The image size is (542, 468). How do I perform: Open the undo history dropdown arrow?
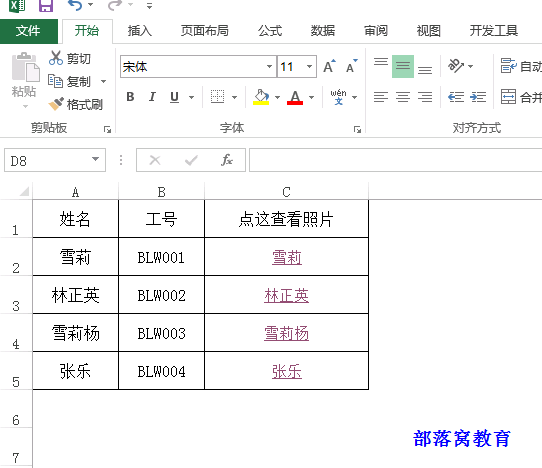91,5
